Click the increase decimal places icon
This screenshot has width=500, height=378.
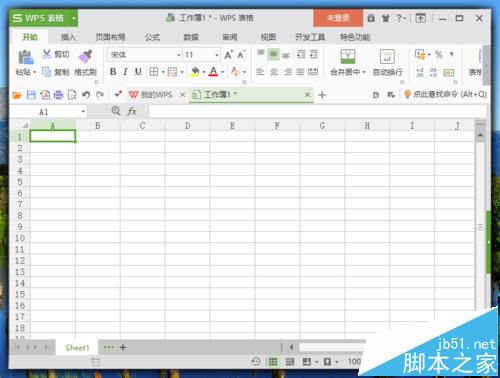(x=420, y=72)
